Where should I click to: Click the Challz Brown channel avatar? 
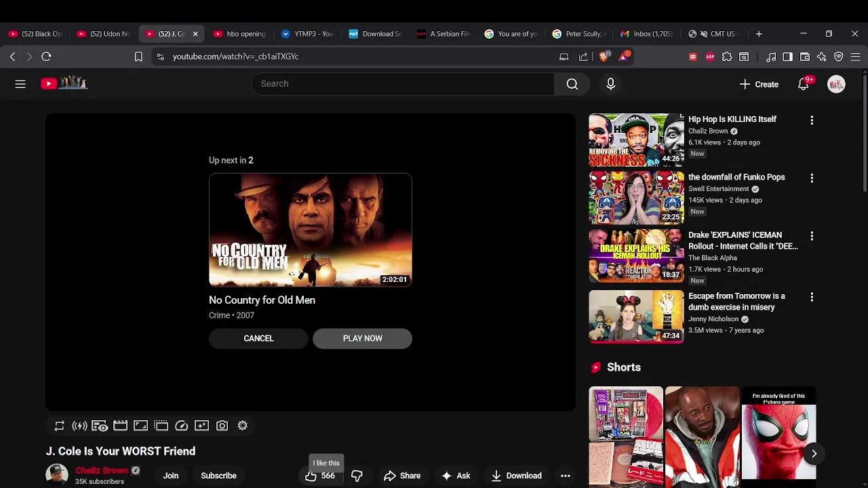(x=57, y=475)
